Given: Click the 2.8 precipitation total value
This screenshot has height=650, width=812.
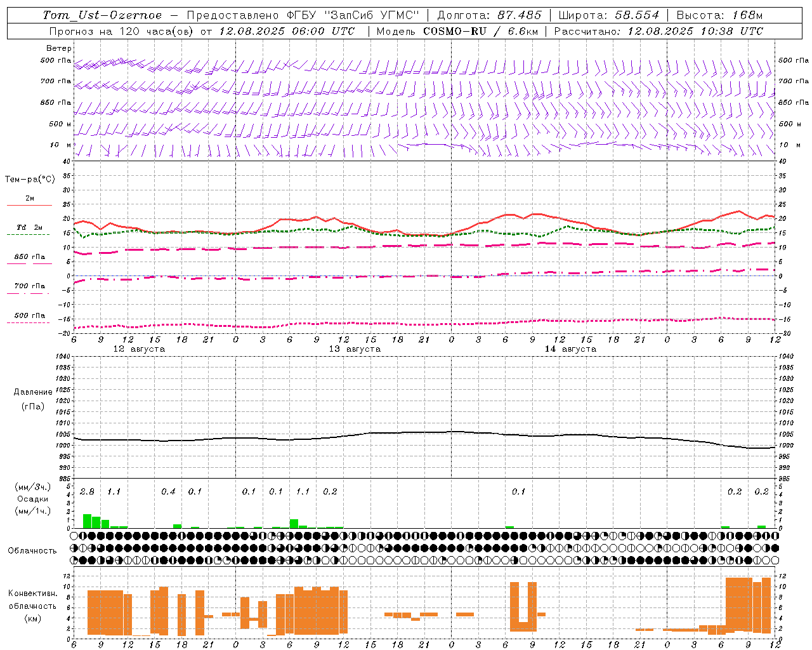Looking at the screenshot, I should [x=87, y=492].
